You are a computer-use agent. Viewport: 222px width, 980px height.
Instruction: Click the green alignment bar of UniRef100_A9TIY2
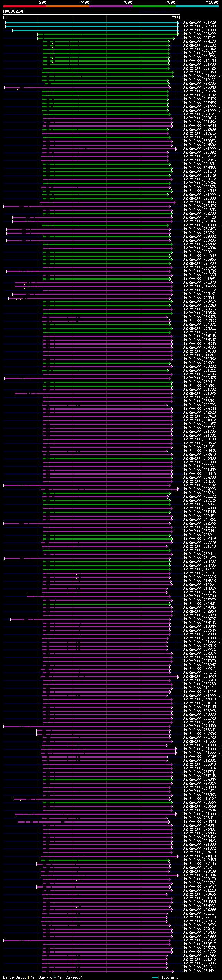click(x=106, y=38)
